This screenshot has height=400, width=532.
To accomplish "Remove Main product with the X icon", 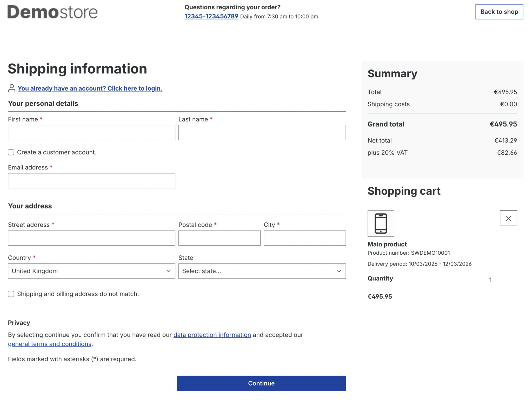I will 508,218.
